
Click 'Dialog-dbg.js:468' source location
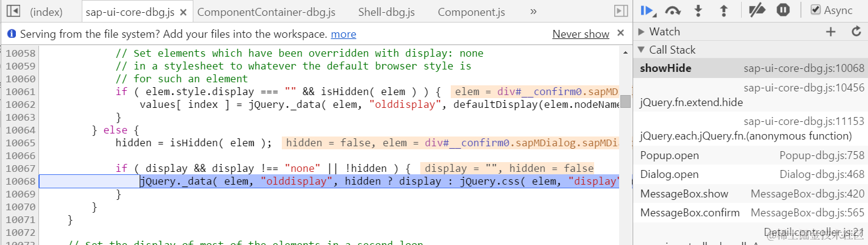(x=822, y=174)
